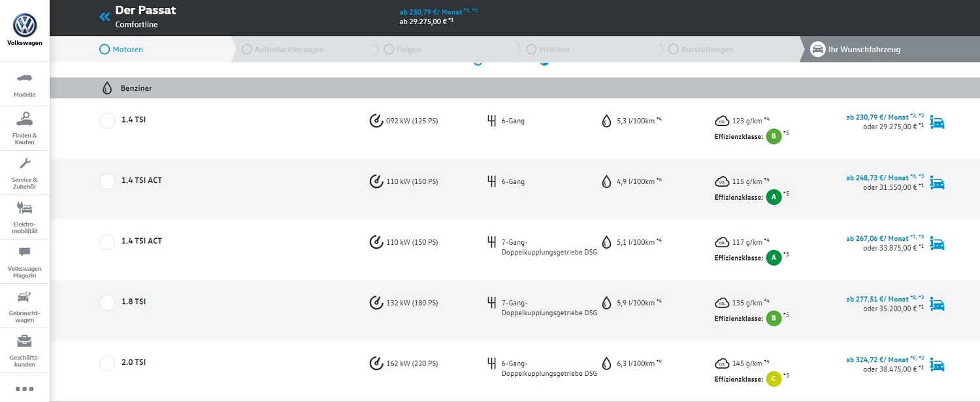Click efficiency class B badge for 1.4 TSI
Screen dimensions: 980x402
(774, 136)
